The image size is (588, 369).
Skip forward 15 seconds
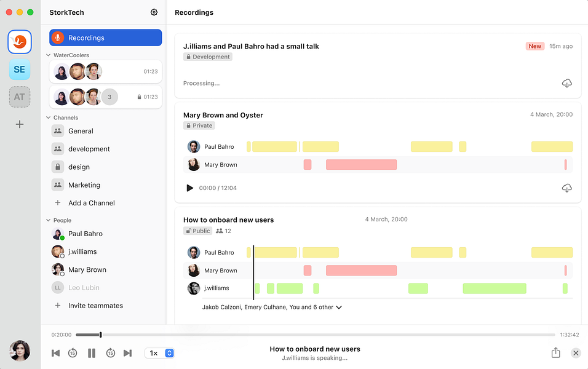coord(111,353)
